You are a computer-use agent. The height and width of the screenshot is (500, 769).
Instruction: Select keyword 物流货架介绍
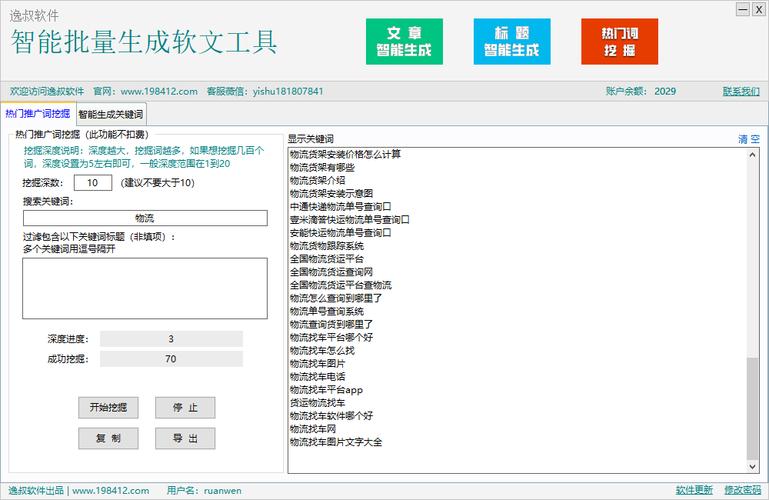[317, 180]
